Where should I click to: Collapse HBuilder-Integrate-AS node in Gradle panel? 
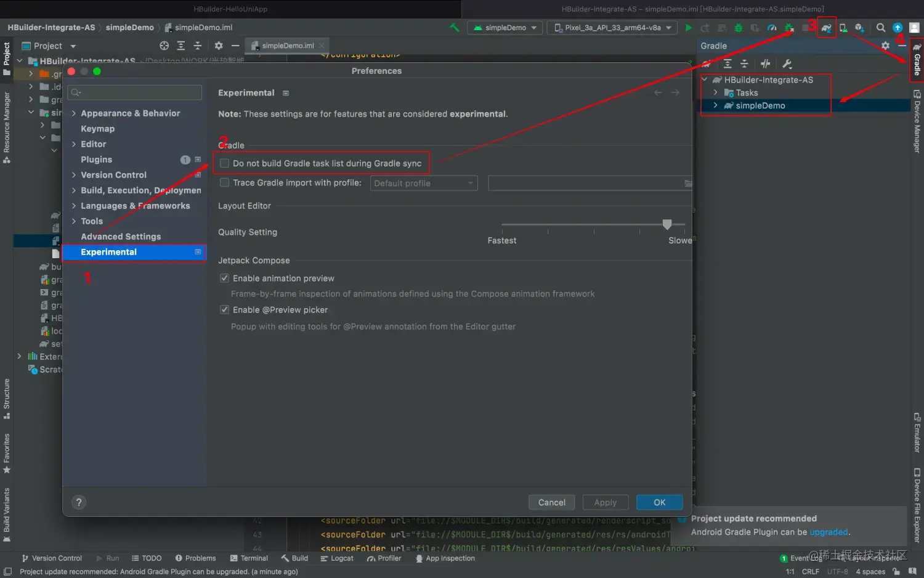coord(704,79)
